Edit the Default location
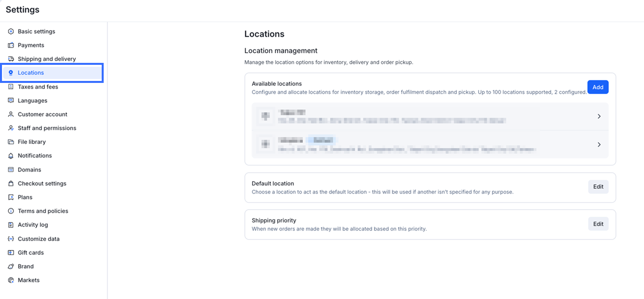This screenshot has height=299, width=644. click(598, 187)
